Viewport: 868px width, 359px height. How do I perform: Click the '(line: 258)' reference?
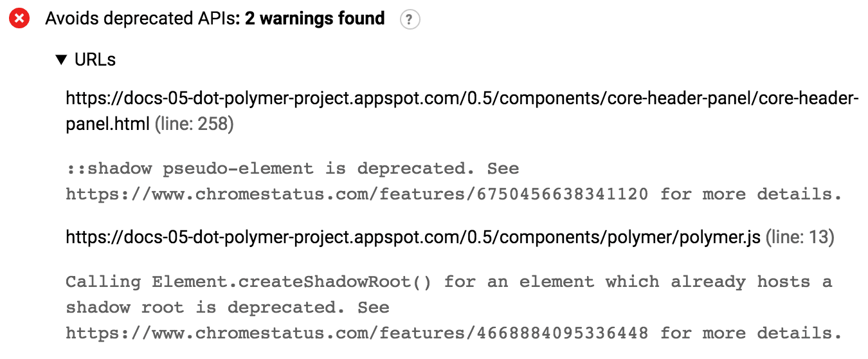pos(194,124)
